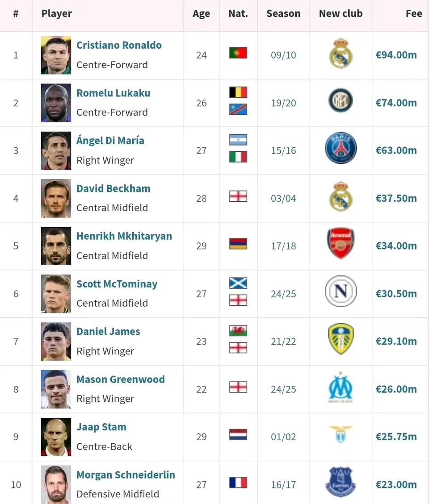Image resolution: width=429 pixels, height=504 pixels.
Task: Click the Armenia flag in Mkhitaryan's row
Action: [x=238, y=244]
